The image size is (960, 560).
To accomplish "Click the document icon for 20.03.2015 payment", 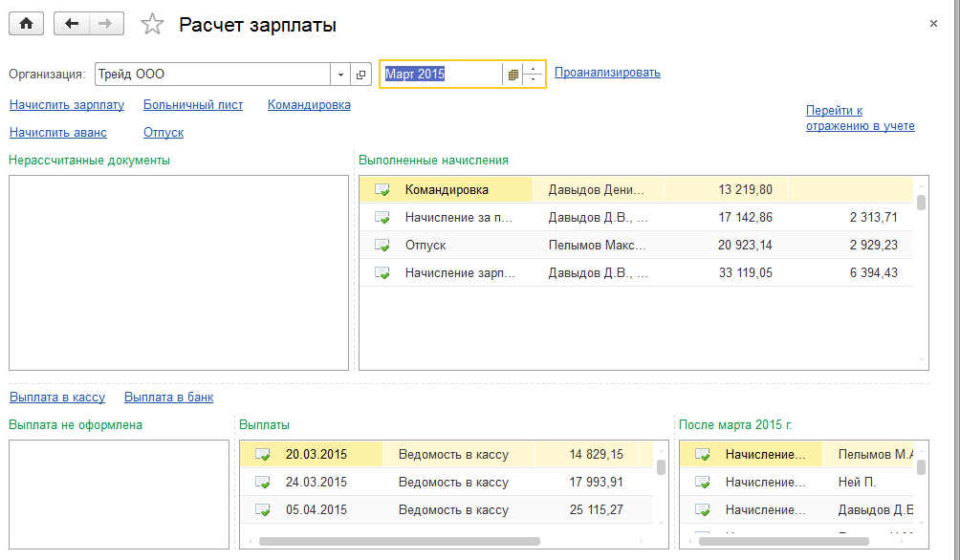I will coord(263,455).
